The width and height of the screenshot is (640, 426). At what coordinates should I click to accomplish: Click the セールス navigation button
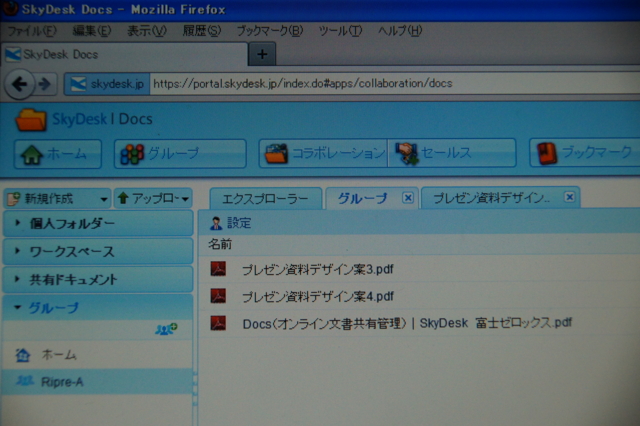point(452,153)
